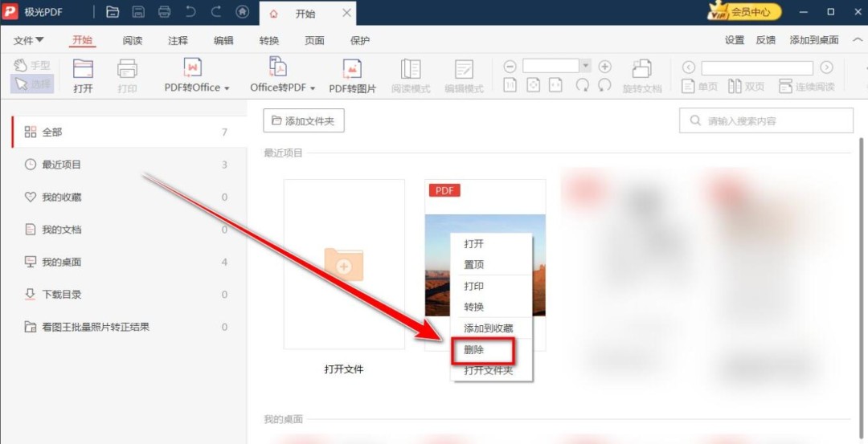Choose 打开文件夹 in the context menu
868x444 pixels.
(x=492, y=371)
